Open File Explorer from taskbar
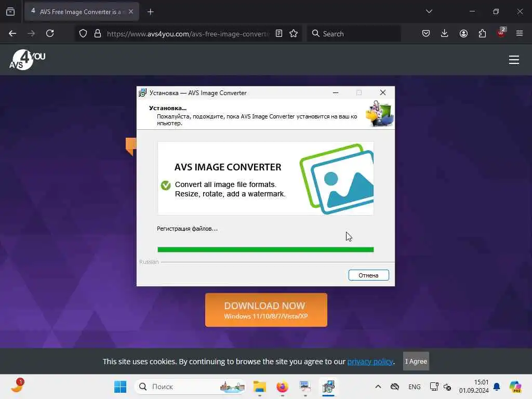 coord(260,387)
